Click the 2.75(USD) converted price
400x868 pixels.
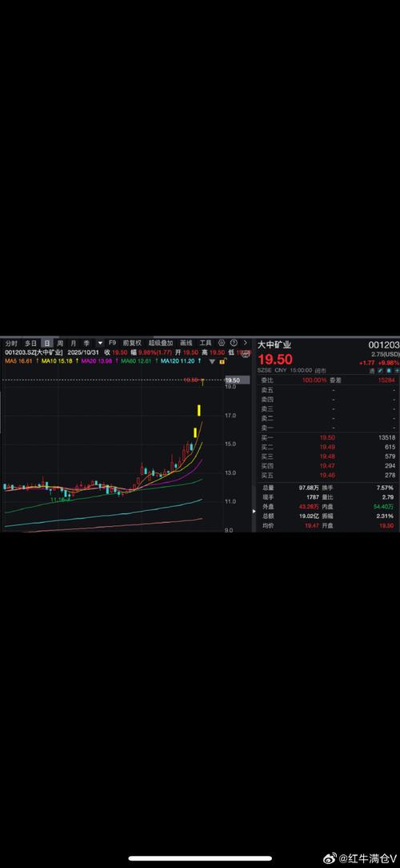(x=385, y=354)
